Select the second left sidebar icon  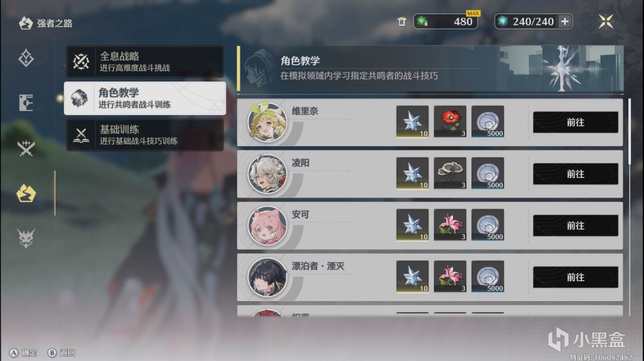[26, 103]
